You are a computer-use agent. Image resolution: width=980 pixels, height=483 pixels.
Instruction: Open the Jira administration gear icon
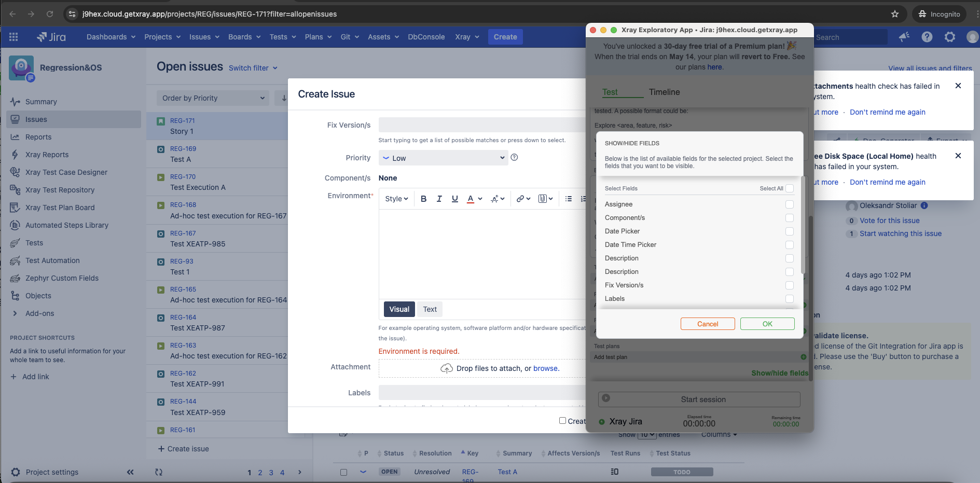[950, 37]
